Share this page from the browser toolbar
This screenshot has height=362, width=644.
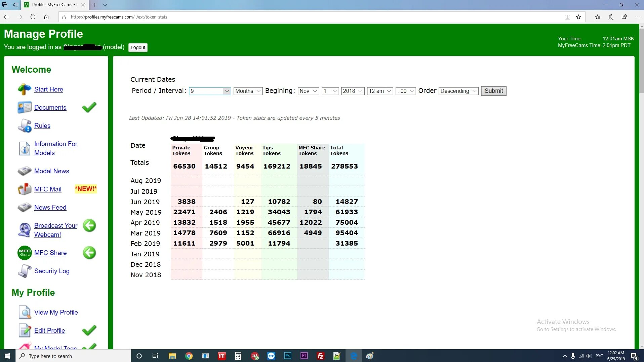point(624,17)
